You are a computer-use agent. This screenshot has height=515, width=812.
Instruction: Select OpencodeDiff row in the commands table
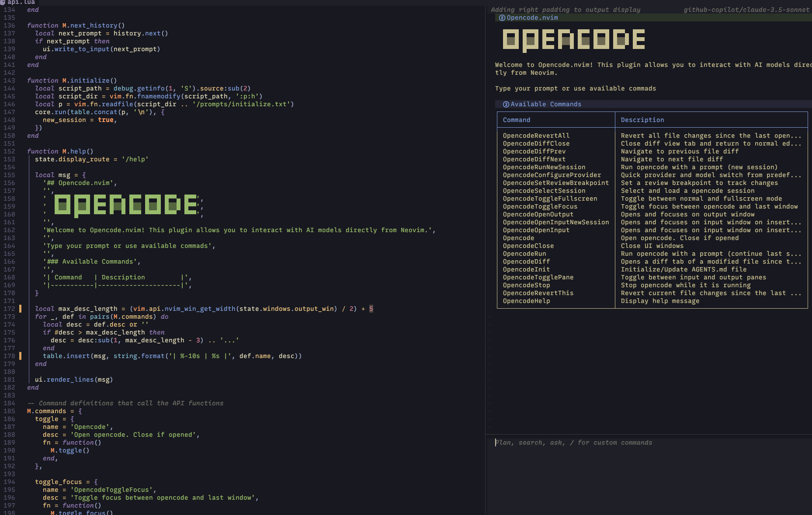point(526,261)
